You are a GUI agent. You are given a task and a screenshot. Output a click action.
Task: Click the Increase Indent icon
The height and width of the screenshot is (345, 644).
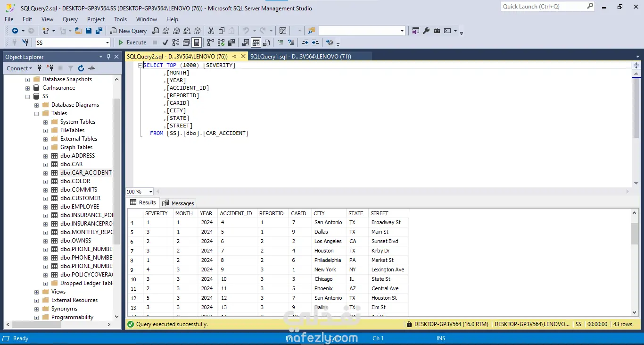pyautogui.click(x=315, y=42)
